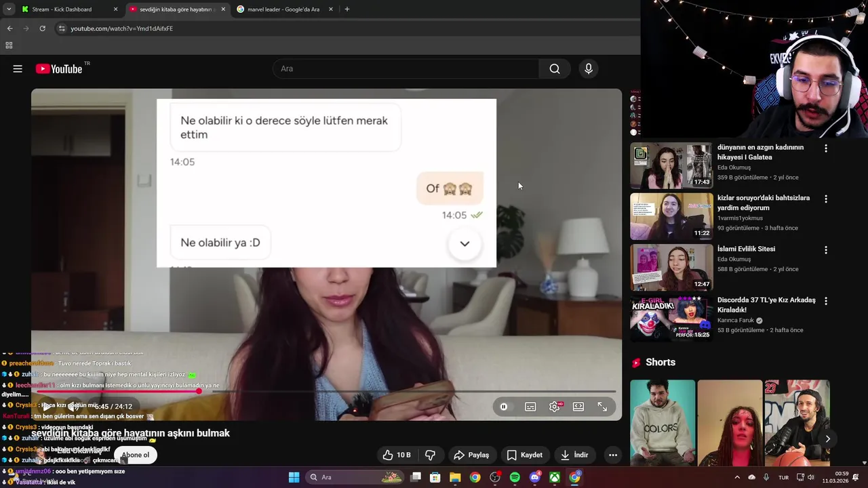
Task: Visit the 1varmis1yokmus channel
Action: [740, 218]
